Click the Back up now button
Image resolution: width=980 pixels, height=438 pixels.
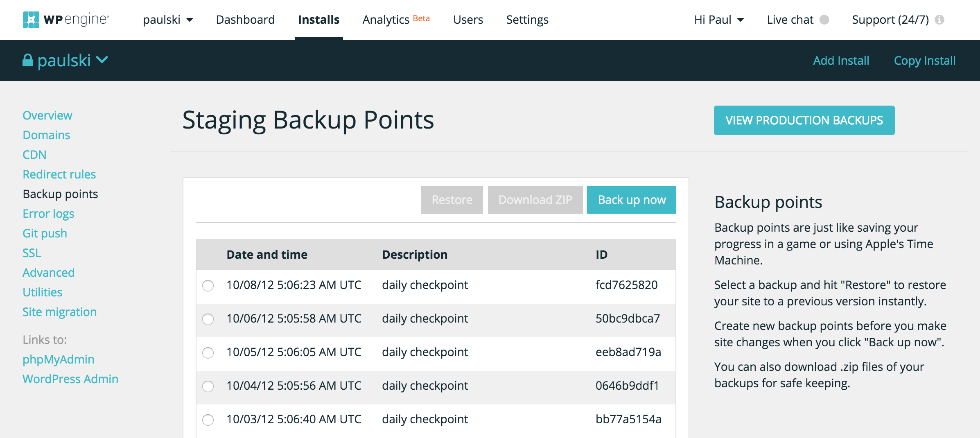pyautogui.click(x=631, y=200)
